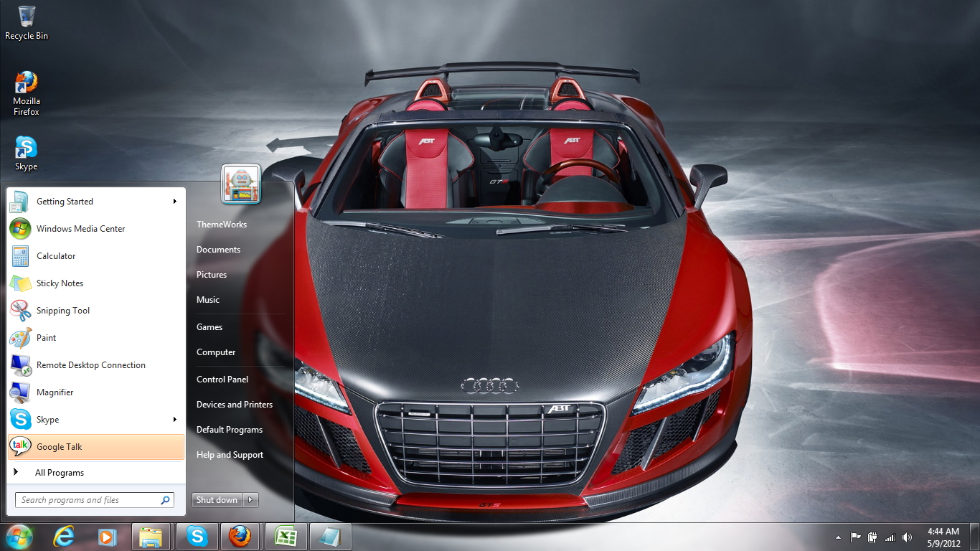Click the search magnifier icon in Start menu

pos(165,500)
